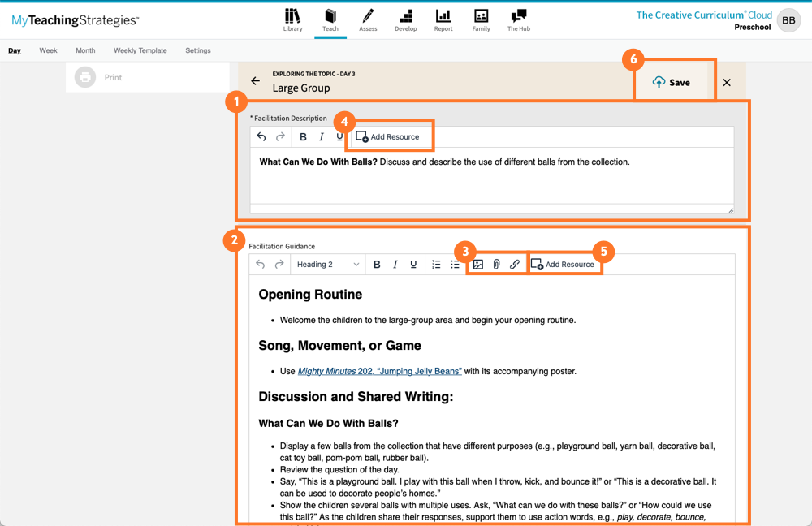The height and width of the screenshot is (526, 812).
Task: Insert a hyperlink in Facilitation Guidance
Action: click(x=514, y=264)
